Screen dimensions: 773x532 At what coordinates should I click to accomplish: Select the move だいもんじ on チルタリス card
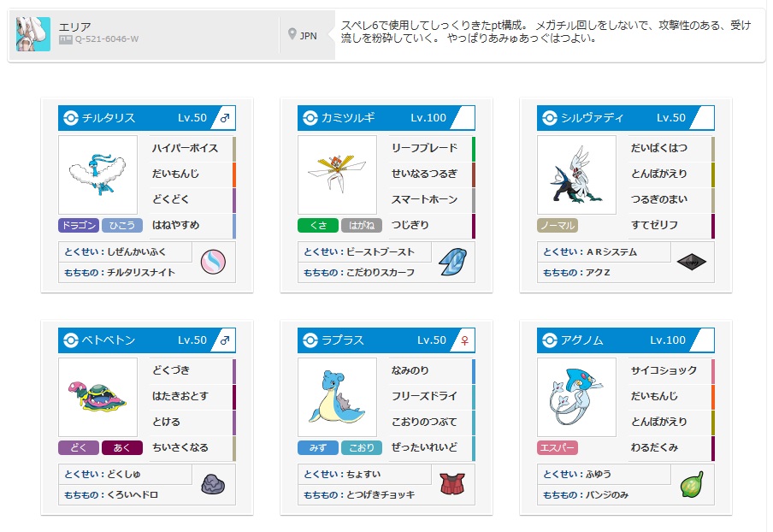192,174
